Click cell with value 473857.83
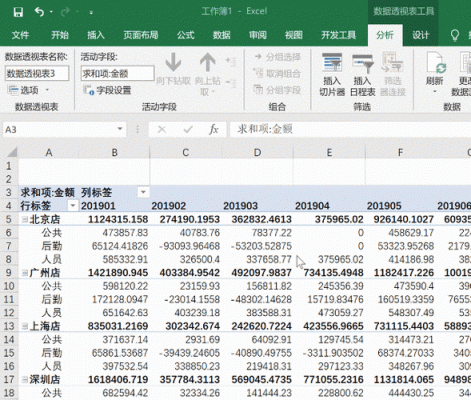 tap(114, 232)
